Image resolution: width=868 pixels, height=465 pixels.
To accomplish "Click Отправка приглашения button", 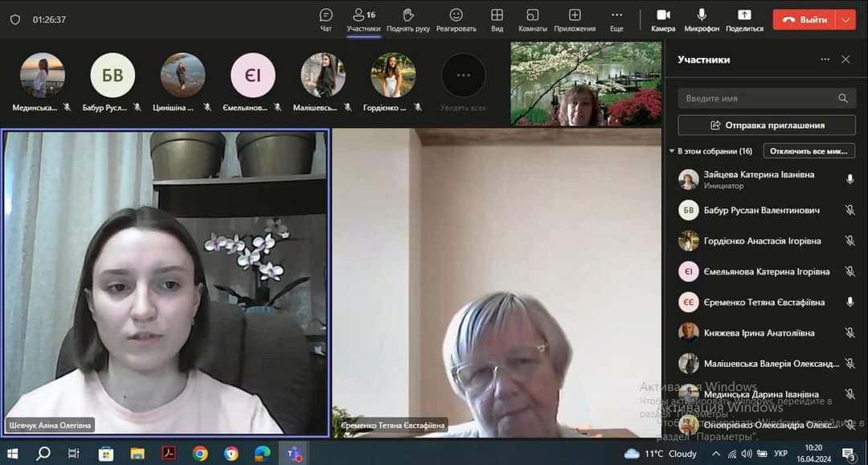I will pyautogui.click(x=767, y=126).
